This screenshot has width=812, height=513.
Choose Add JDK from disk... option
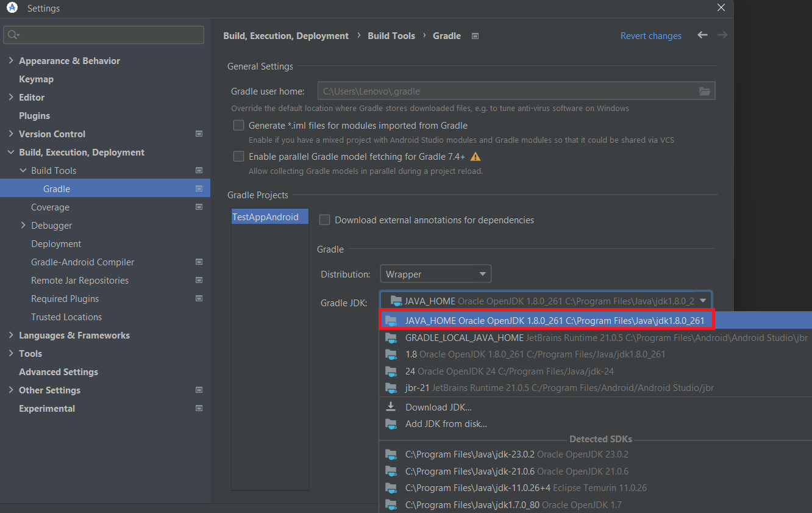coord(596,423)
